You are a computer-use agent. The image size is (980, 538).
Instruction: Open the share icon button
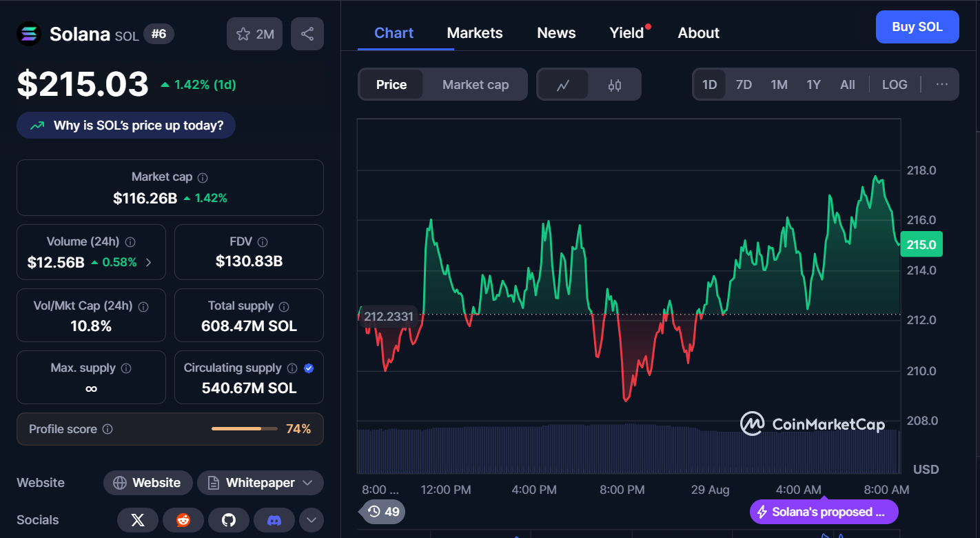307,34
